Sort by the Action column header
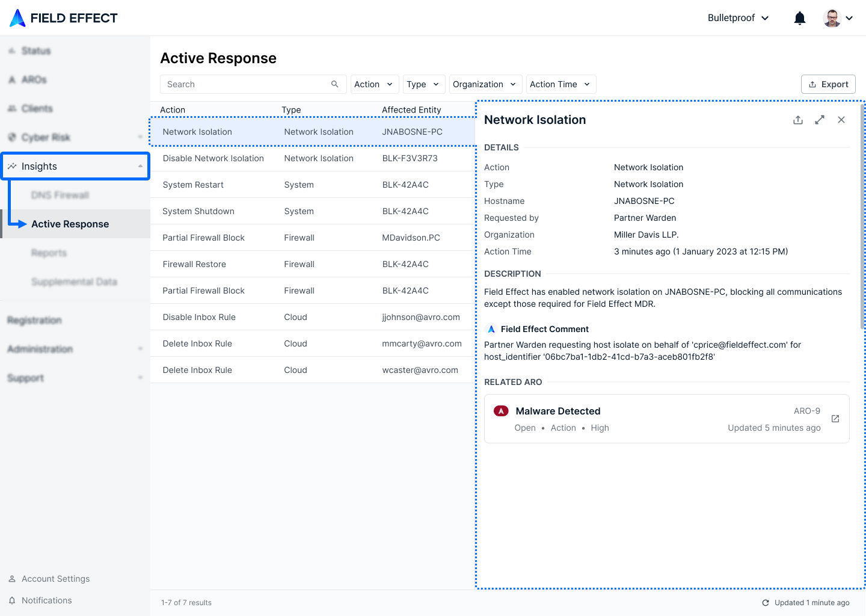866x616 pixels. 173,109
